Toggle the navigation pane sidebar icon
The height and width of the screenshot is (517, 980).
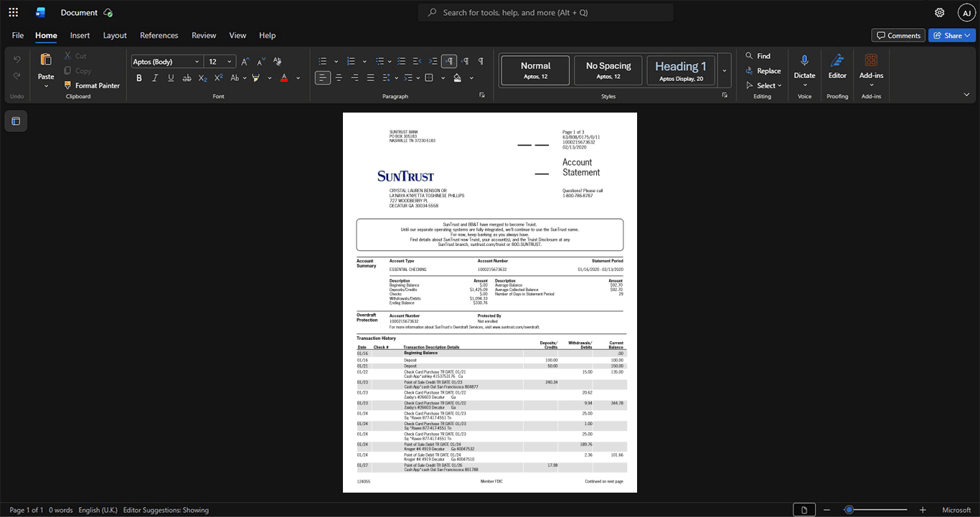tap(16, 121)
